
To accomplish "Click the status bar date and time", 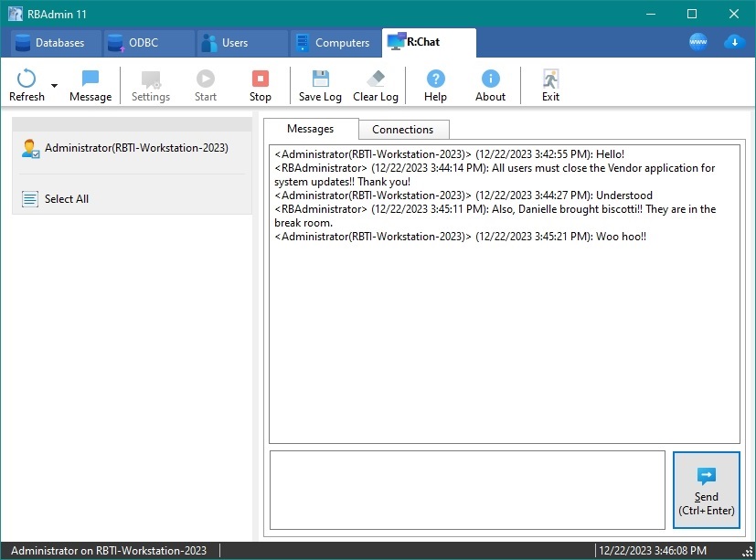I will pos(653,550).
